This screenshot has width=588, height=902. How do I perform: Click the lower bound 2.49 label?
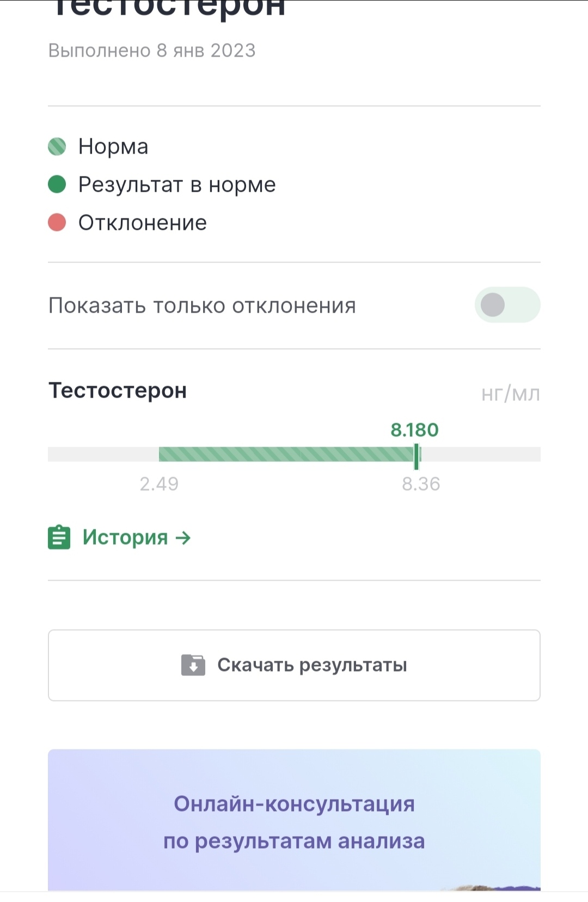(x=159, y=484)
